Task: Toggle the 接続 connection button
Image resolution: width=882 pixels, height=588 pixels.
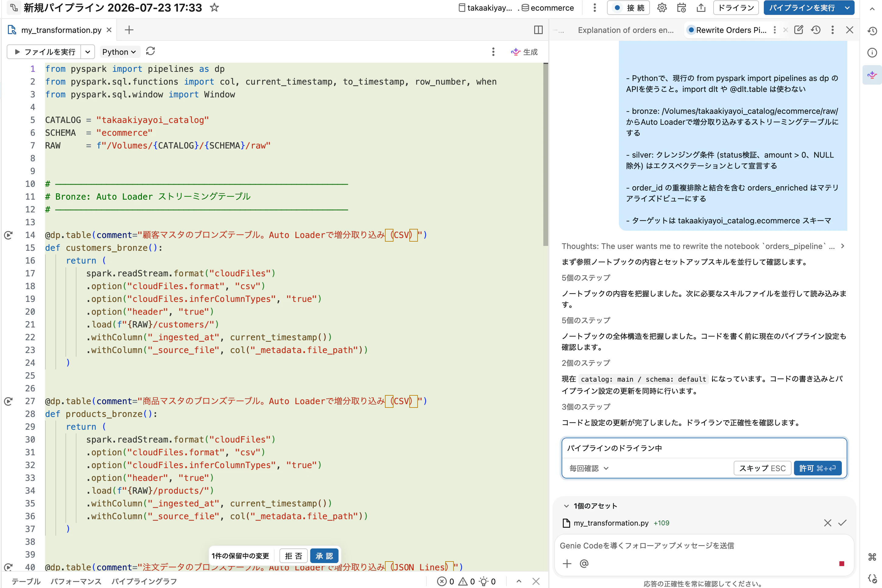Action: click(x=629, y=8)
